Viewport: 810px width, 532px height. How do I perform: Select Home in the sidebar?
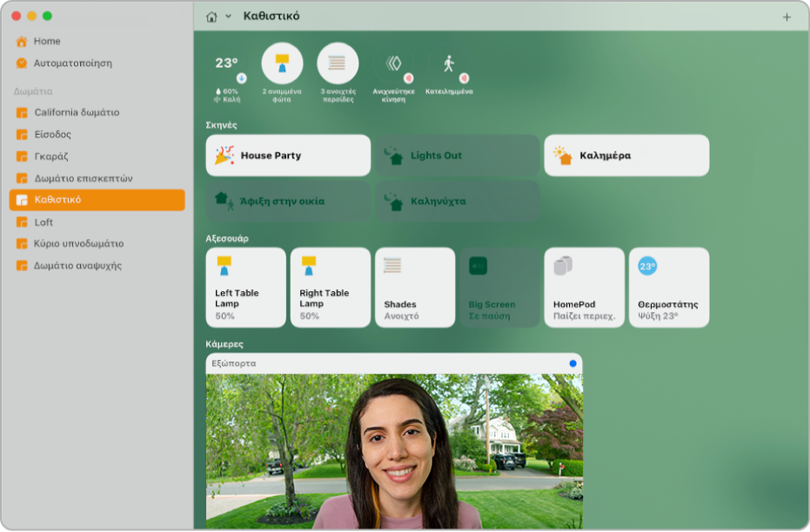click(47, 41)
